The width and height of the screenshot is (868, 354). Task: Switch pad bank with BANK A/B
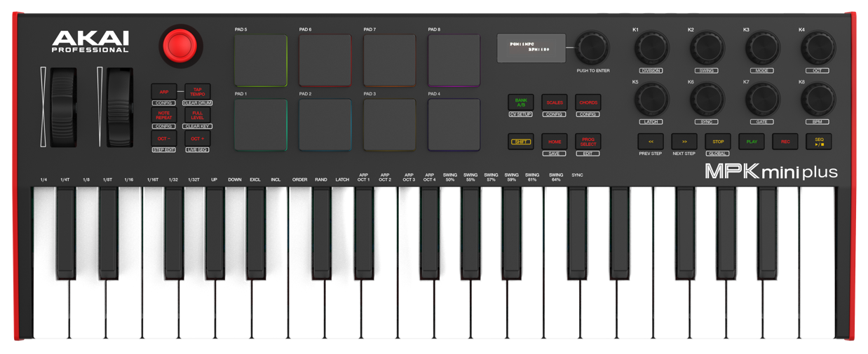pyautogui.click(x=521, y=102)
